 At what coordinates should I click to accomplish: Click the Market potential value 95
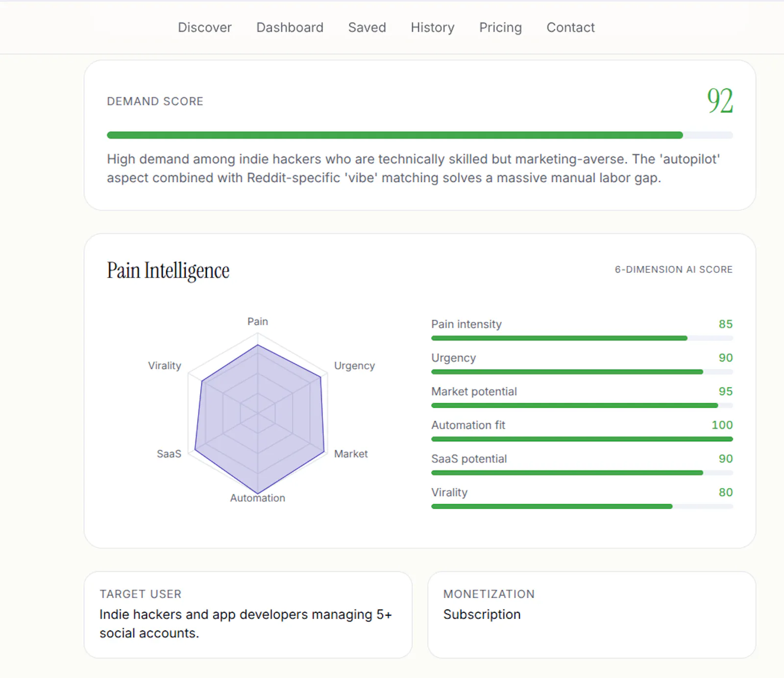pyautogui.click(x=726, y=391)
